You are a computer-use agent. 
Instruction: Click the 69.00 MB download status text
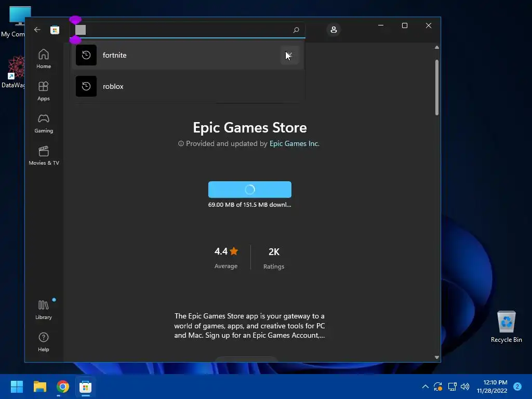[x=250, y=205]
